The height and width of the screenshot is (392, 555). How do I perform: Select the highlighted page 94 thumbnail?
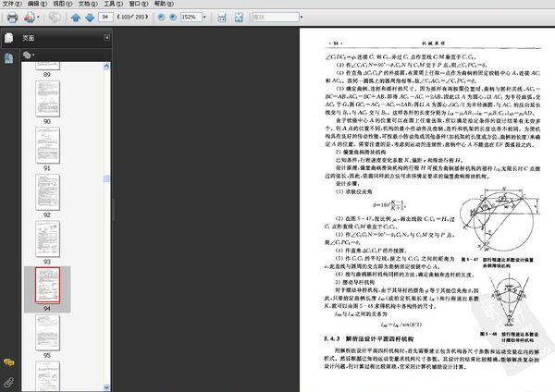point(47,285)
